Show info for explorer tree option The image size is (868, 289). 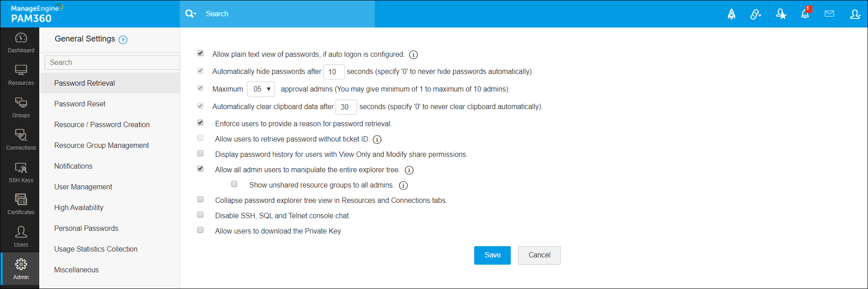(x=409, y=170)
